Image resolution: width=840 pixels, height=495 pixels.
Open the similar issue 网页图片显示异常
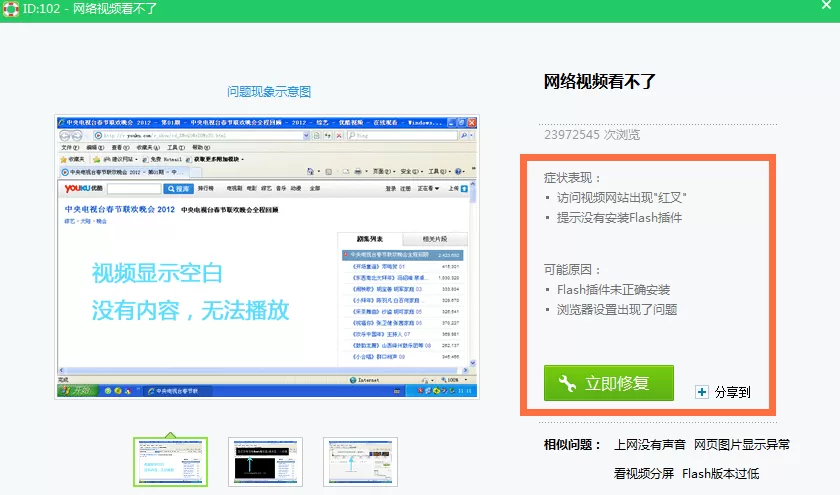742,445
